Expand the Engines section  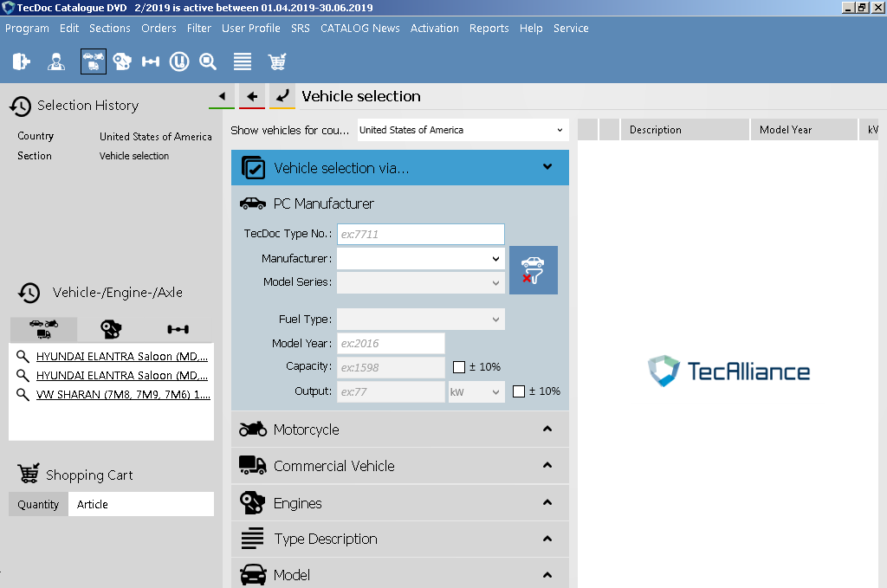tap(400, 502)
